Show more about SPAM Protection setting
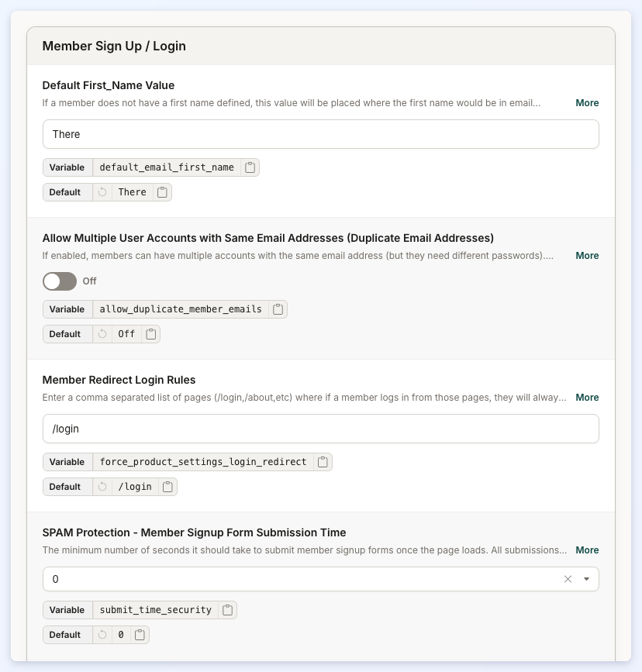Image resolution: width=642 pixels, height=672 pixels. 587,550
